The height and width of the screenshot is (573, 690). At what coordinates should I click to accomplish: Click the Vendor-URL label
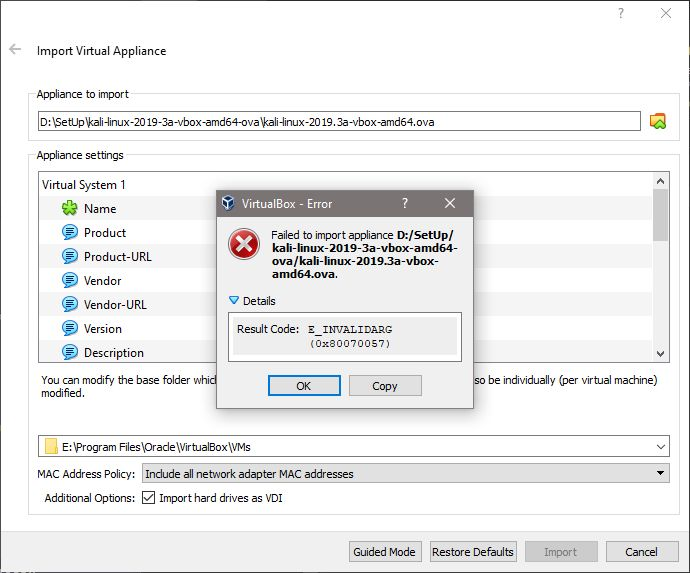(115, 305)
